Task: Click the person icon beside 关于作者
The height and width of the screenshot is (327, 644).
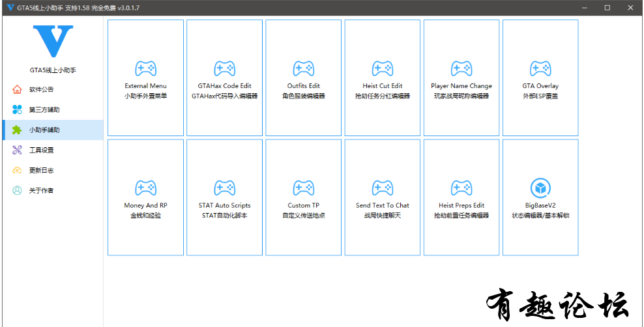Action: click(x=17, y=190)
